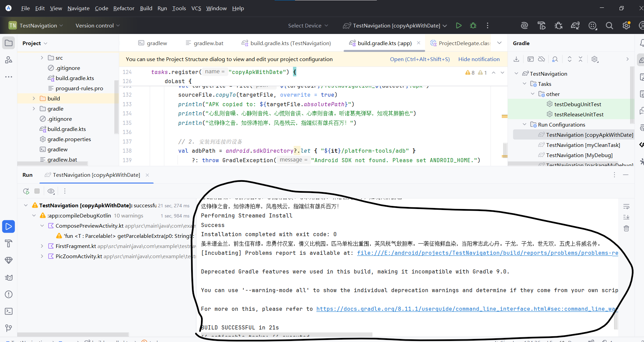Open Problems tool window exclamation icon
The image size is (644, 342).
point(9,294)
